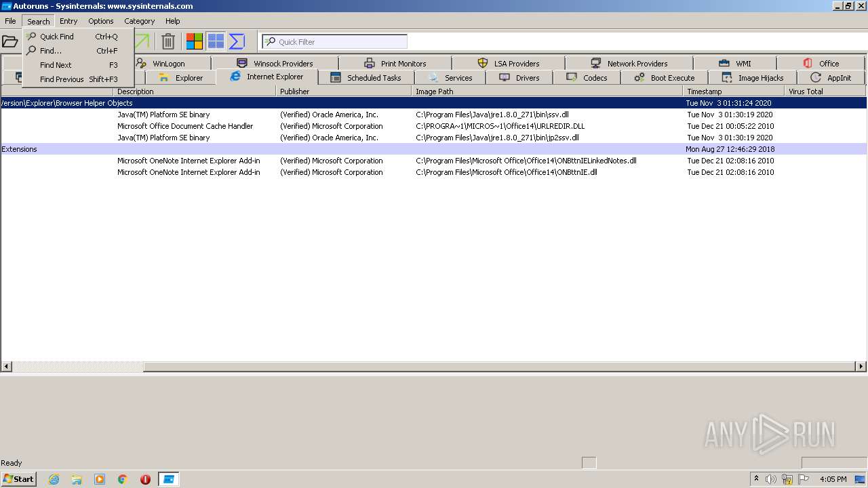Choose Find... from Search menu
This screenshot has width=868, height=488.
pyautogui.click(x=79, y=51)
